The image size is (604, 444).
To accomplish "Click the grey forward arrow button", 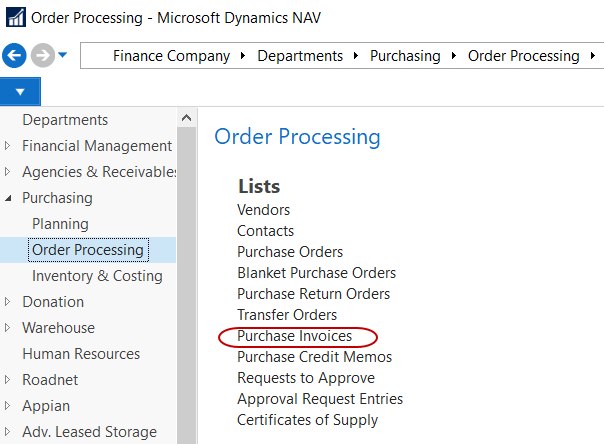I will [41, 56].
